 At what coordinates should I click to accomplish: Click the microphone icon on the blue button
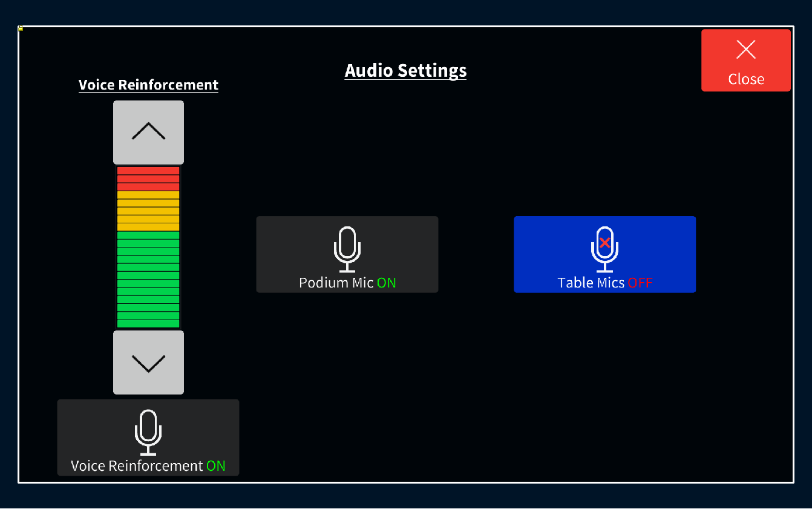pos(604,249)
